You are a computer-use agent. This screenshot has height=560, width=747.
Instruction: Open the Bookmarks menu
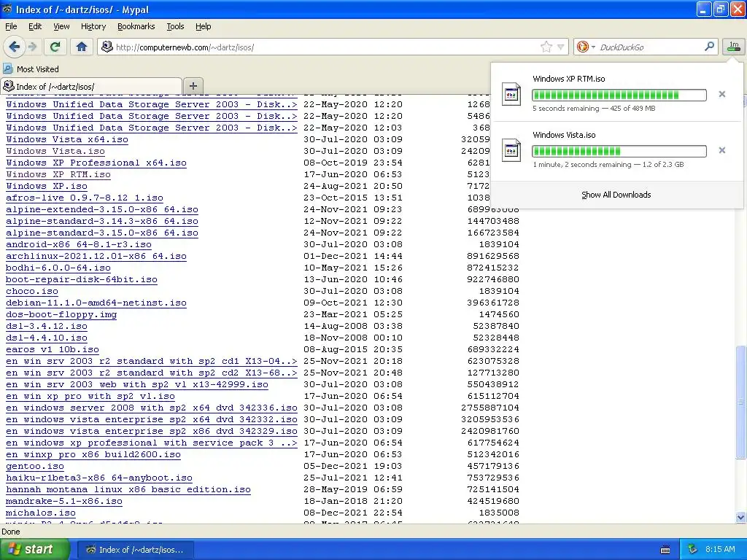pyautogui.click(x=136, y=26)
